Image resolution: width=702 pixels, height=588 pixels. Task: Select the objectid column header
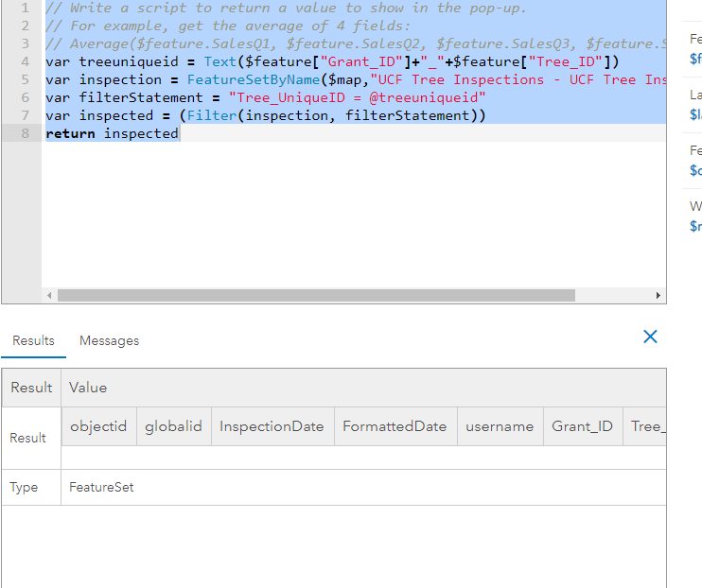(x=98, y=426)
